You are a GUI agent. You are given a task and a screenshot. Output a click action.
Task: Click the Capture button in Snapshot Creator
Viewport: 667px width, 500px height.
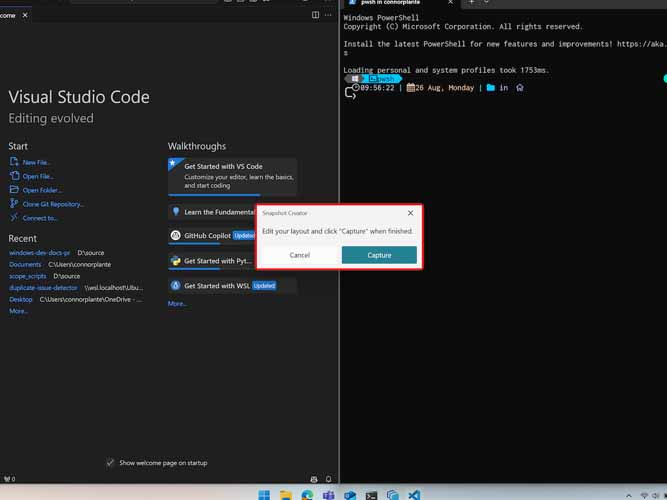[x=379, y=255]
